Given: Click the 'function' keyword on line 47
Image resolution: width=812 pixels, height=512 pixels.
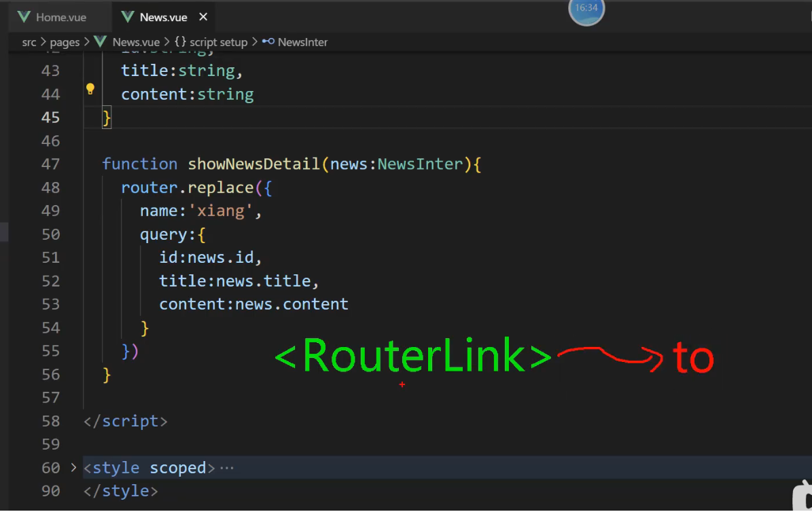Looking at the screenshot, I should [140, 164].
